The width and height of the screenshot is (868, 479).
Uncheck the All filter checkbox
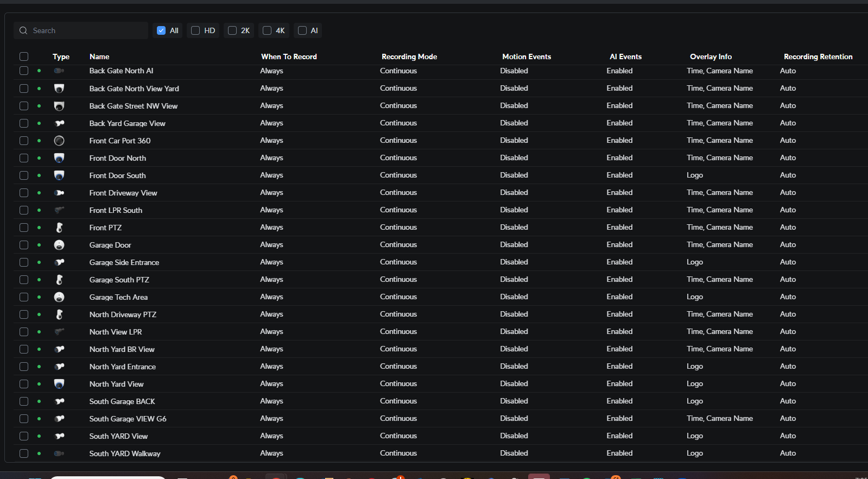[161, 30]
